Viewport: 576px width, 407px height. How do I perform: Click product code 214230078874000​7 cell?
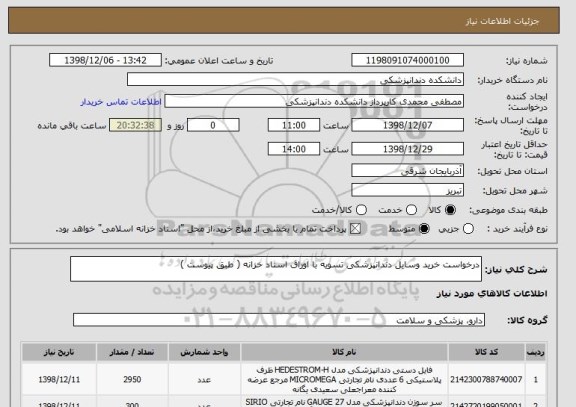(486, 379)
